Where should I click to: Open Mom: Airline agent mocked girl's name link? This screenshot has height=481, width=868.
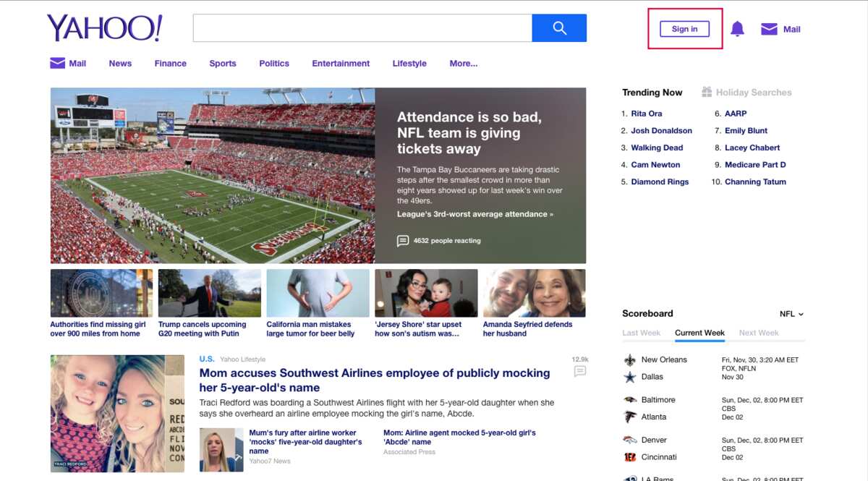tap(459, 438)
